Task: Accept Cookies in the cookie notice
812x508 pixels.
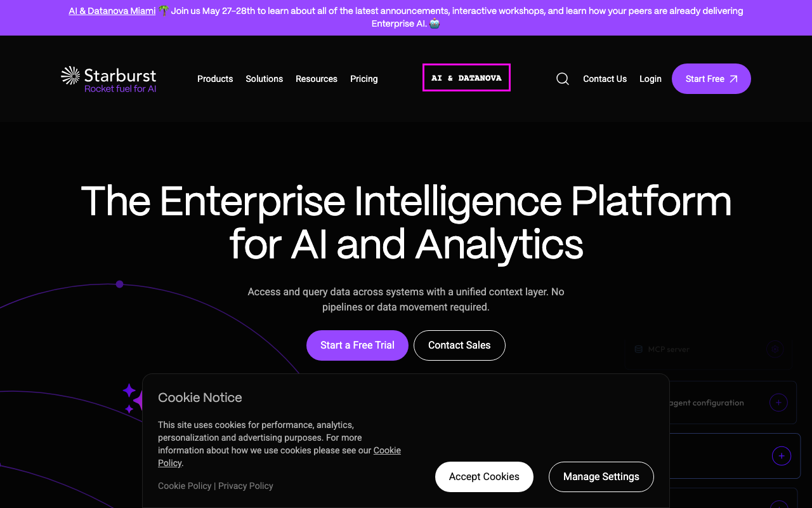Action: click(x=484, y=477)
